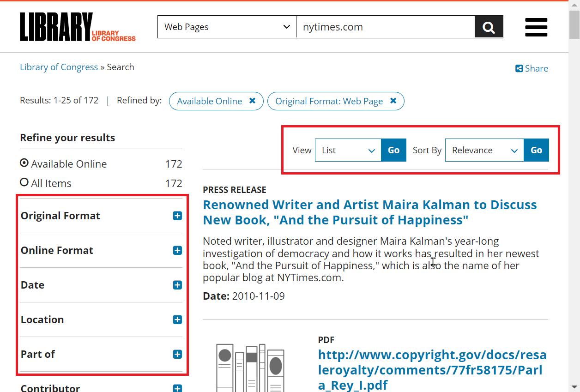
Task: Expand the Part of facet
Action: [177, 354]
